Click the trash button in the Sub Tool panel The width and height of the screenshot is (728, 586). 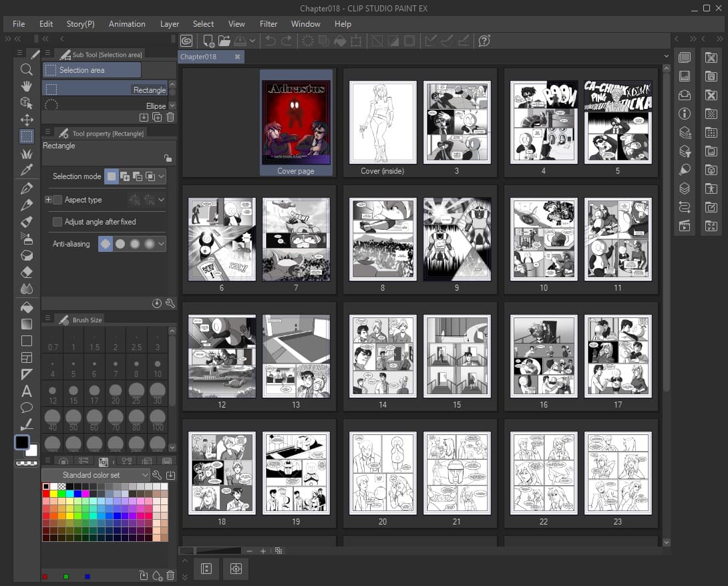coord(170,117)
